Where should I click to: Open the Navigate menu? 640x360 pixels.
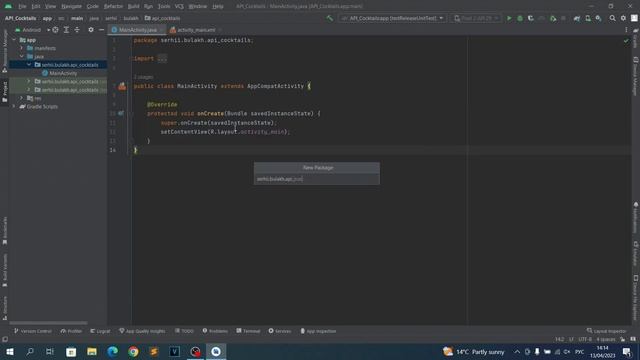click(71, 7)
